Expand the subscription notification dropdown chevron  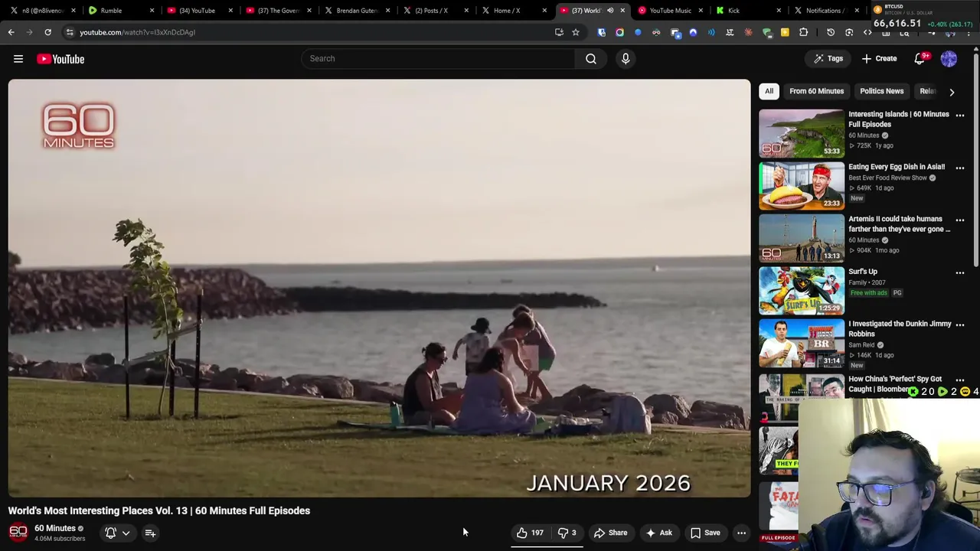[x=126, y=533]
